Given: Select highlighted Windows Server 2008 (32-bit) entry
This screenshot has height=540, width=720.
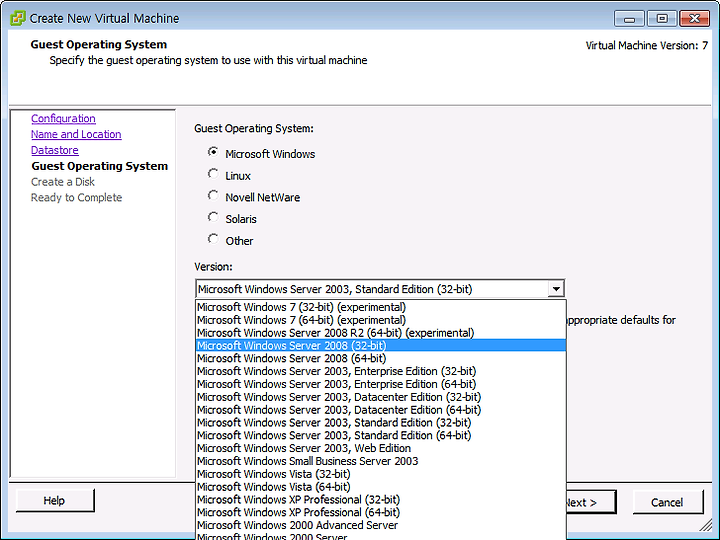Looking at the screenshot, I should pos(380,345).
